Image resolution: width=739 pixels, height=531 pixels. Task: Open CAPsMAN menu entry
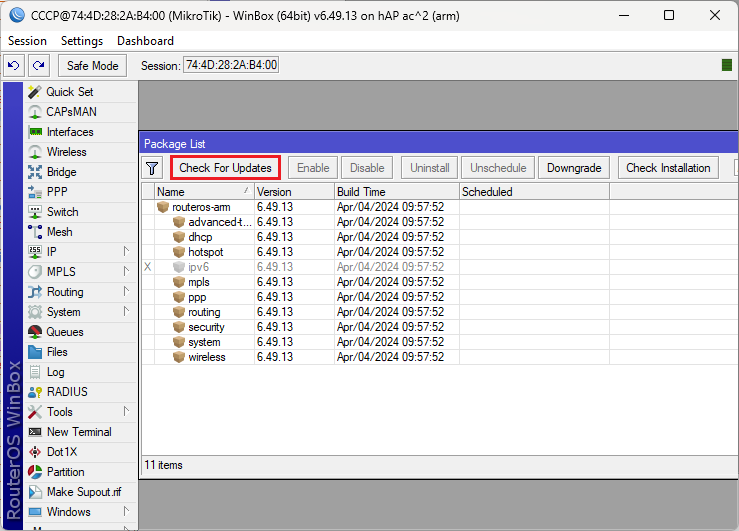pyautogui.click(x=80, y=112)
